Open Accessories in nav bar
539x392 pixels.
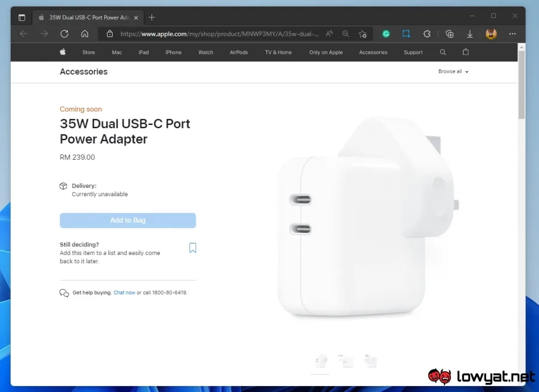click(373, 52)
